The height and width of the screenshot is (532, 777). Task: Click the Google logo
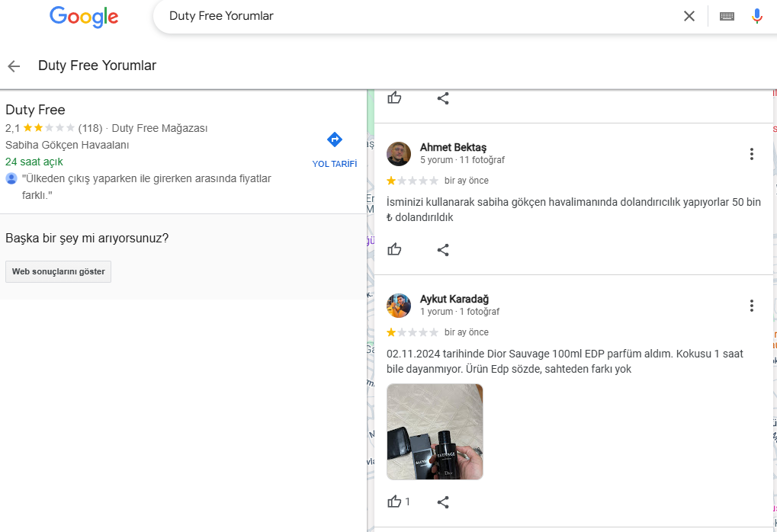tap(84, 16)
